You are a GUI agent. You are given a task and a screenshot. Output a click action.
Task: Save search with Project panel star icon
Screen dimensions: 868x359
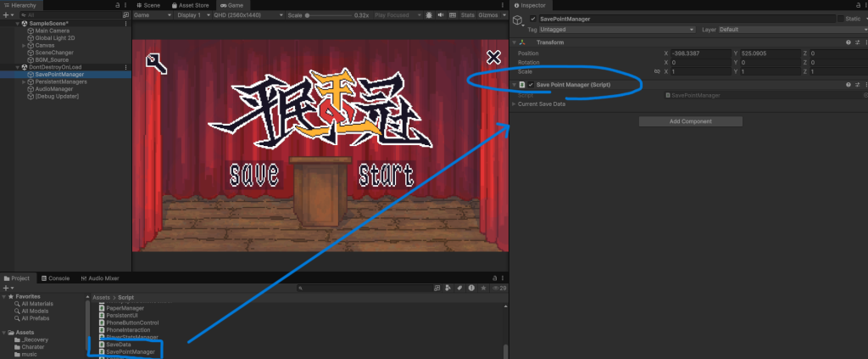(483, 288)
